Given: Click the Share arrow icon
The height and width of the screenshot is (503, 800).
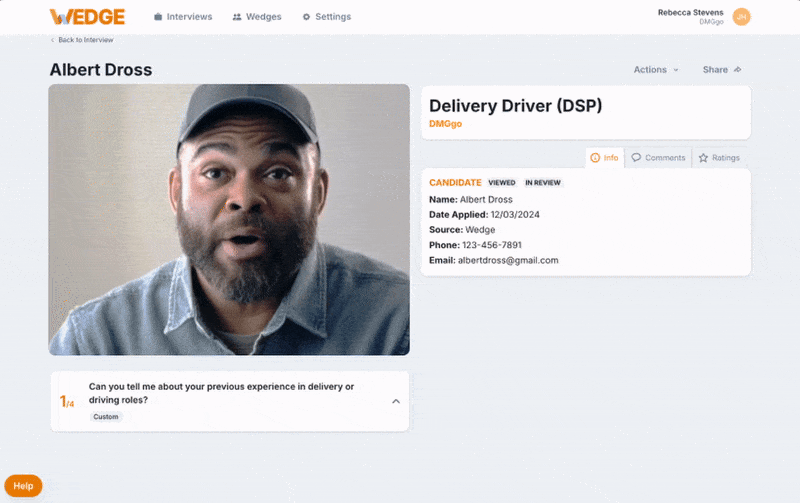Looking at the screenshot, I should point(738,70).
